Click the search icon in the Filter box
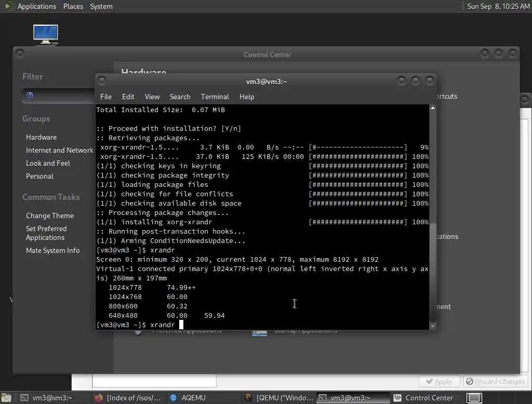532x404 pixels. [30, 96]
